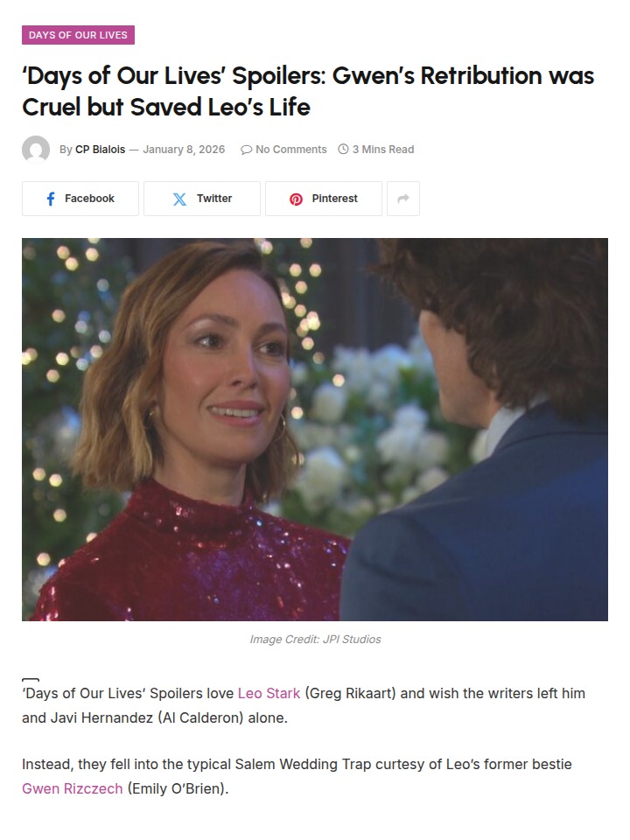Screen dimensions: 630x840
Task: Open the featured article image
Action: 315,430
